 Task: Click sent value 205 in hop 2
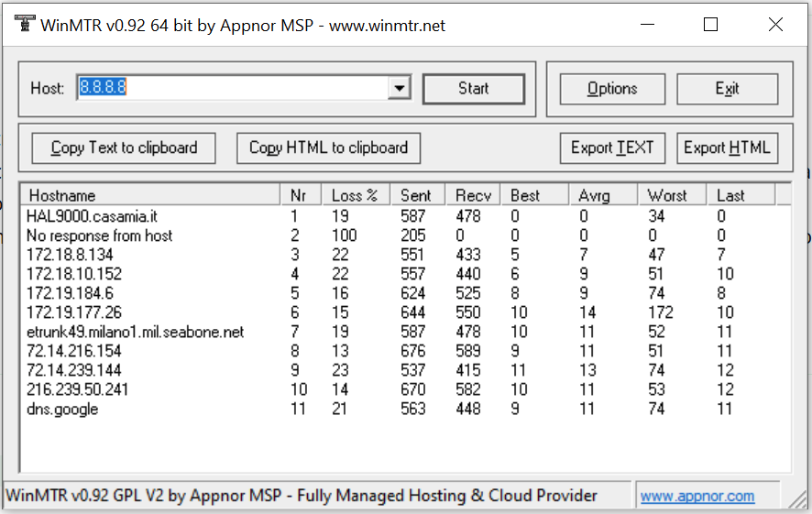[x=412, y=235]
